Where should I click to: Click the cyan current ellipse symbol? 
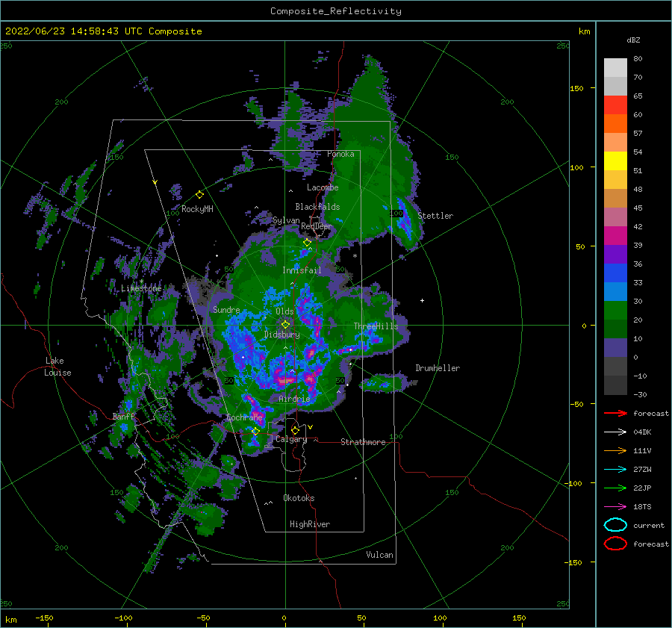(x=615, y=525)
